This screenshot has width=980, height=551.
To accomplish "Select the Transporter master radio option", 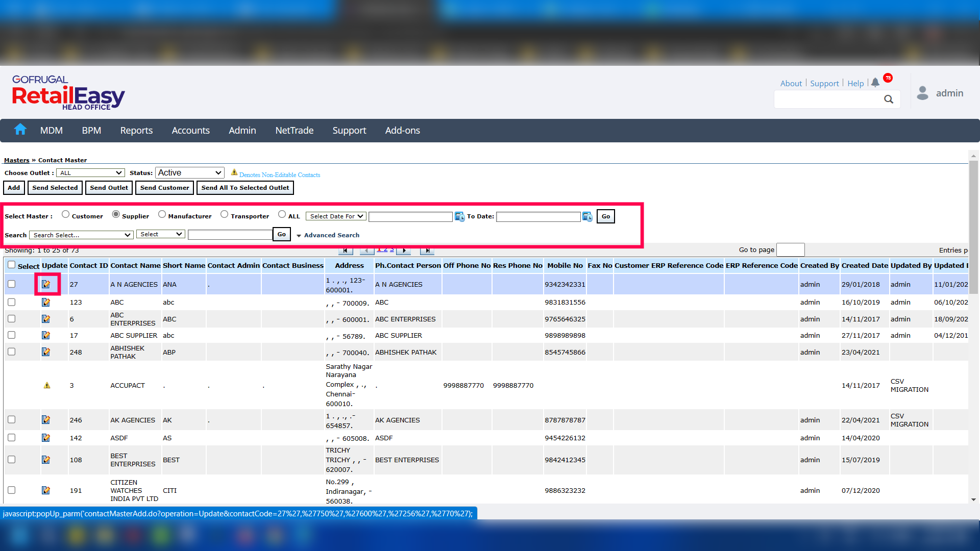I will [224, 214].
